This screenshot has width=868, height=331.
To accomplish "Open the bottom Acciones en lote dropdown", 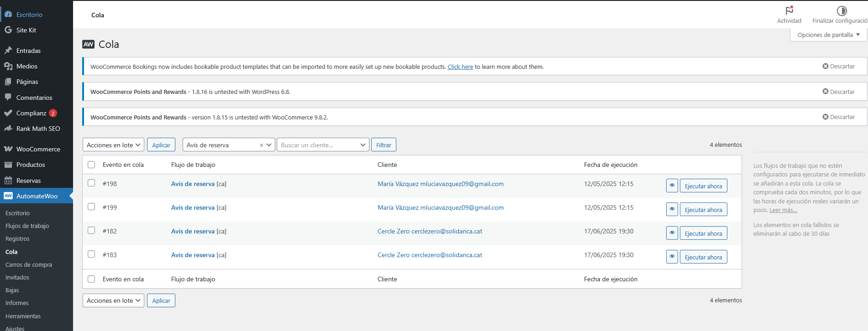I will [x=113, y=300].
